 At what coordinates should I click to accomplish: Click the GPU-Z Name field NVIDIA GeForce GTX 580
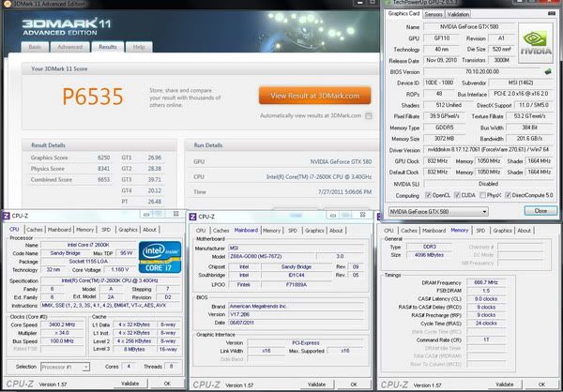point(469,26)
